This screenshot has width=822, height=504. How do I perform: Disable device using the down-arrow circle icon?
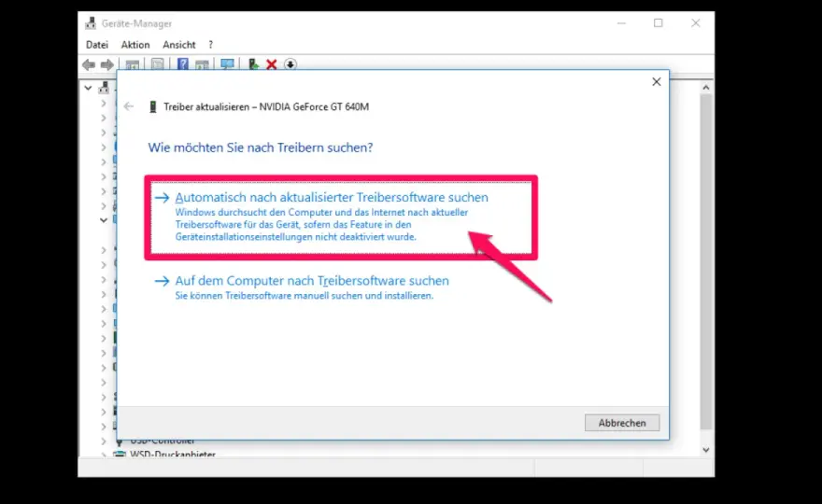[x=290, y=64]
